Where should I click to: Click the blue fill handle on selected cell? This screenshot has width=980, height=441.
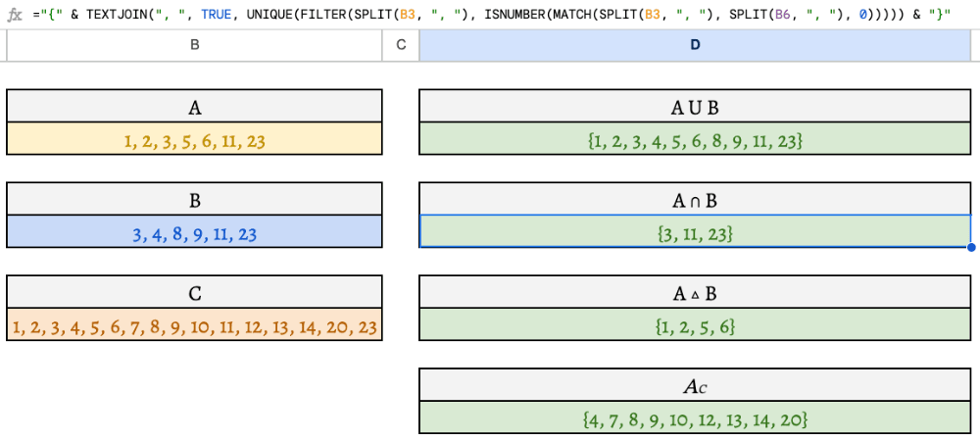coord(970,247)
